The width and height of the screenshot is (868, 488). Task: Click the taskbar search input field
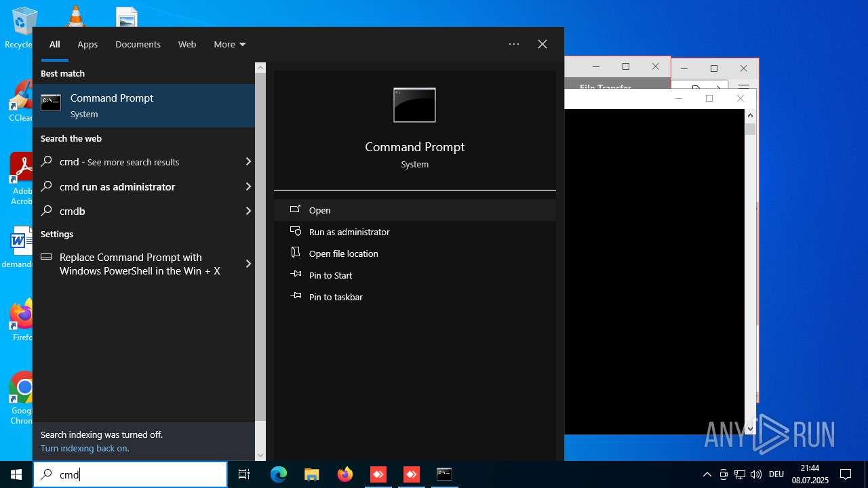point(130,474)
